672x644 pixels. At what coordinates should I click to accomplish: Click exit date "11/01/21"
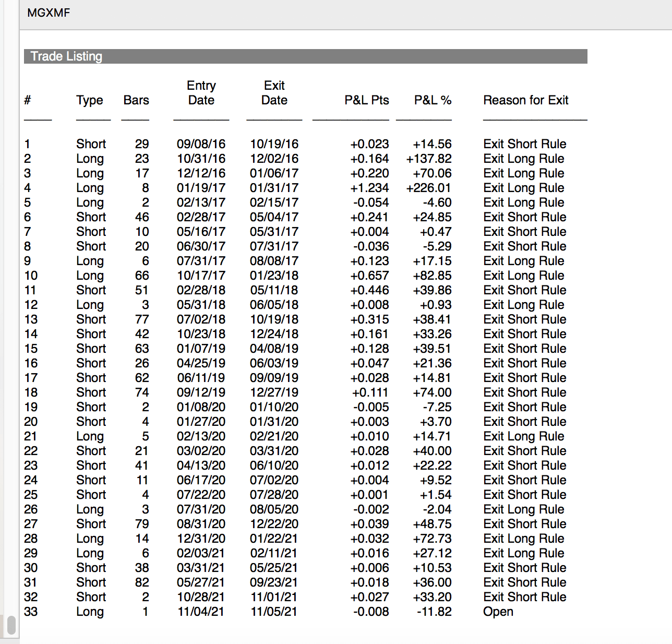[274, 597]
